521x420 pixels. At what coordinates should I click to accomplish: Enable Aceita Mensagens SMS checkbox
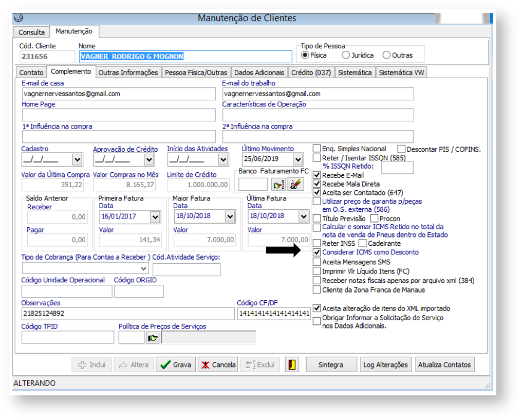tap(317, 262)
